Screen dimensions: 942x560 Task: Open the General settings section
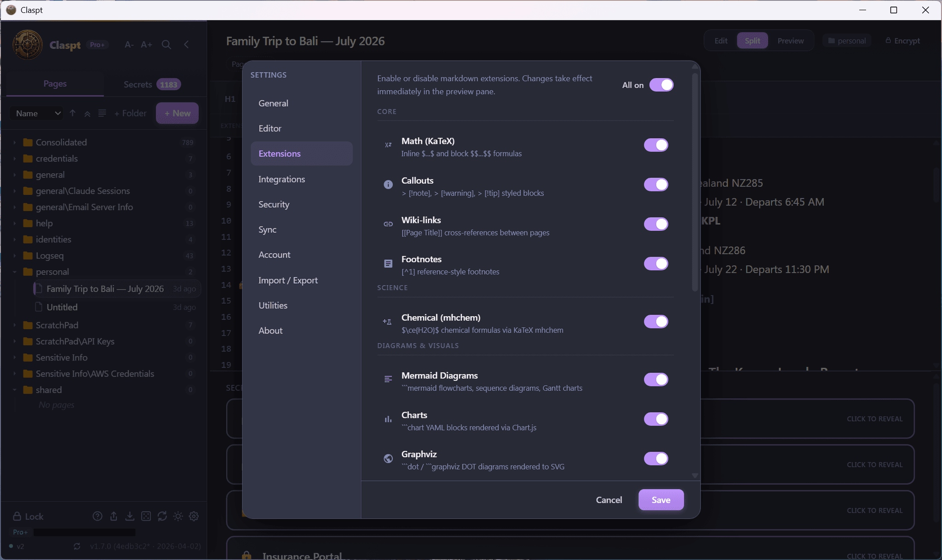(x=301, y=103)
